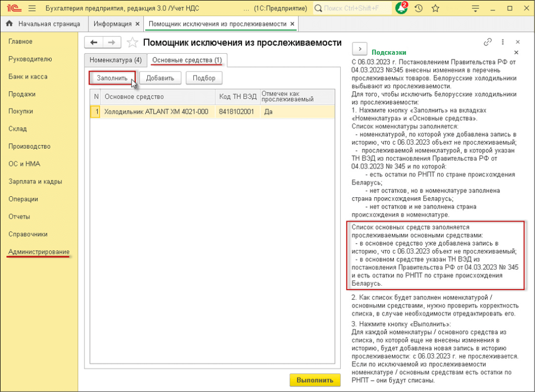The width and height of the screenshot is (535, 392).
Task: Collapse hints panel with chevron button
Action: (359, 49)
